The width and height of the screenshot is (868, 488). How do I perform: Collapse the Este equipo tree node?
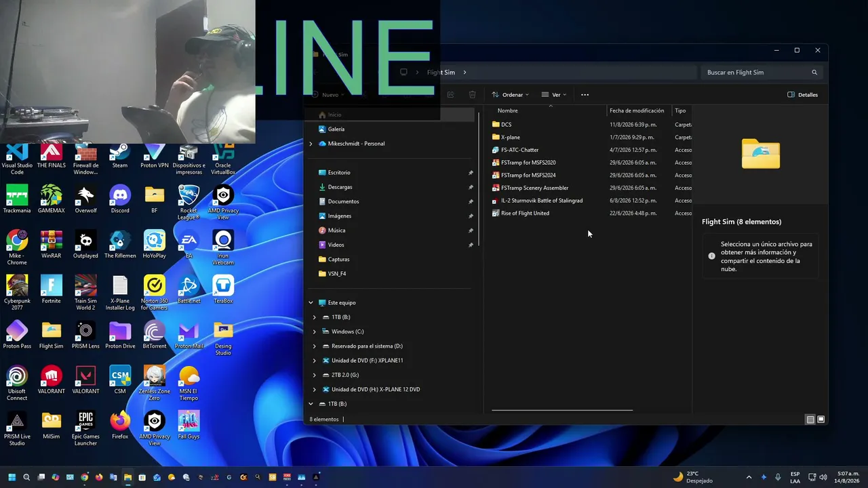(x=311, y=302)
